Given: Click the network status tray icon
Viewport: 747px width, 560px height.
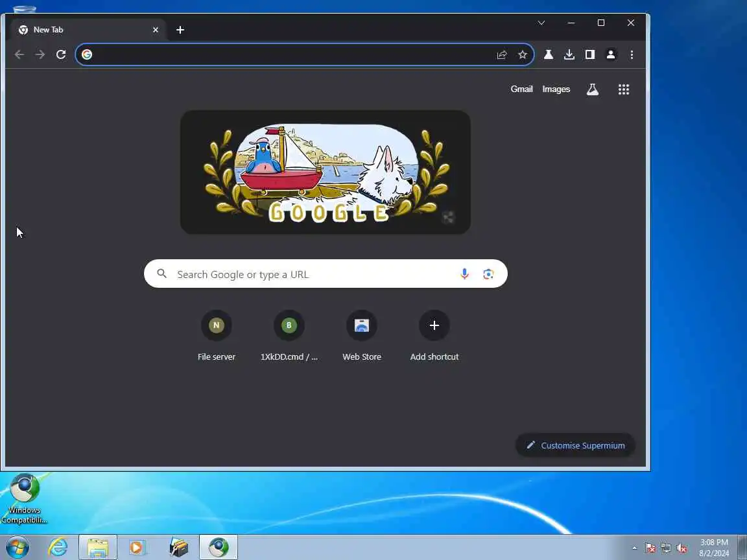Looking at the screenshot, I should [x=666, y=548].
